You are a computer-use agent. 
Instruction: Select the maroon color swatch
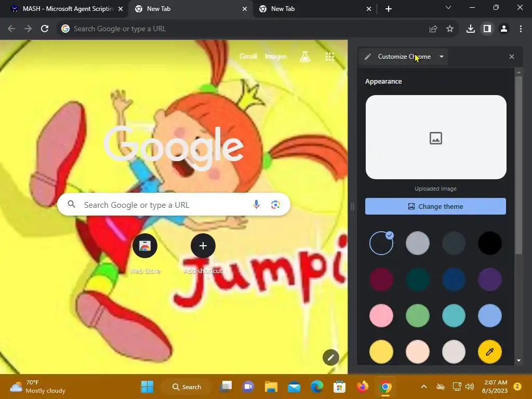click(381, 280)
